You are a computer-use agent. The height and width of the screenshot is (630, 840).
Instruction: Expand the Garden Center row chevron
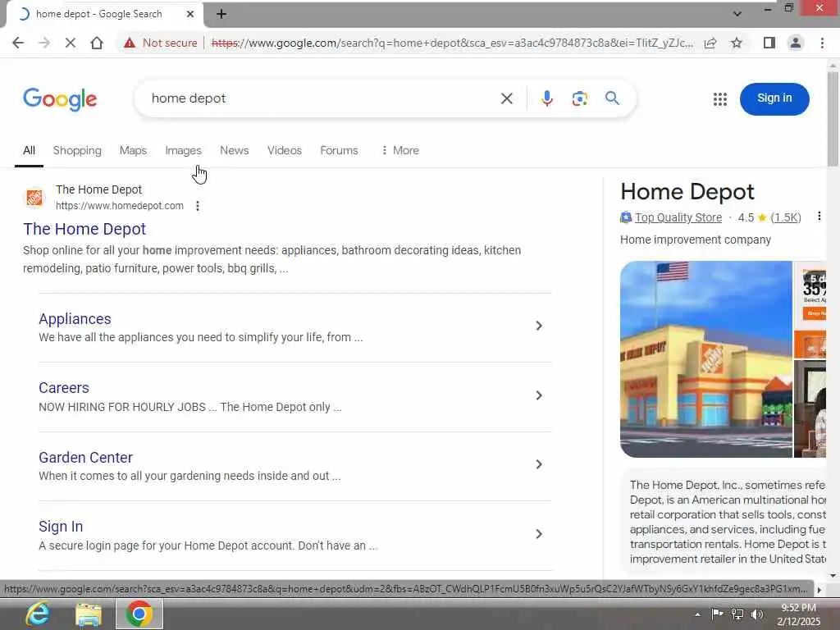(539, 464)
